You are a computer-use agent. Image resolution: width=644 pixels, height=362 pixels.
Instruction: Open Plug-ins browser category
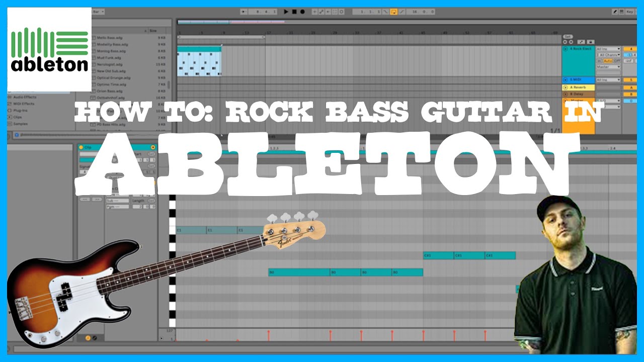19,111
